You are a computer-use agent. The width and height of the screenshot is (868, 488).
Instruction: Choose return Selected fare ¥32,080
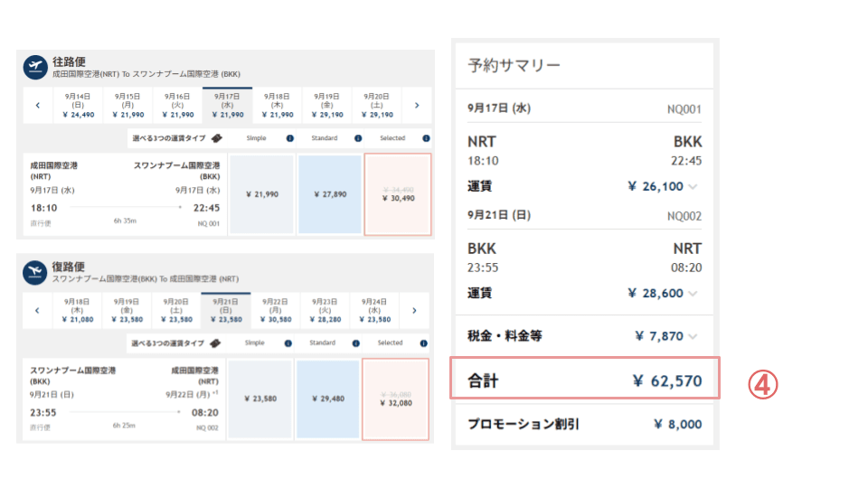coord(395,399)
